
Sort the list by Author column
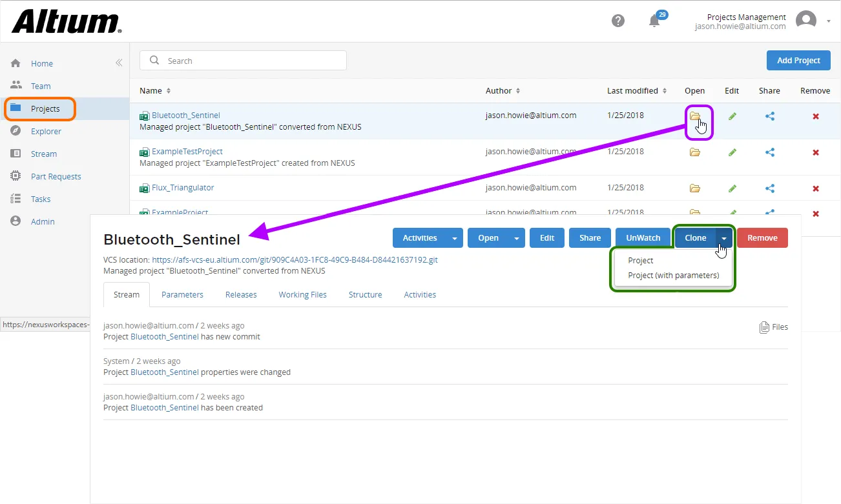503,91
